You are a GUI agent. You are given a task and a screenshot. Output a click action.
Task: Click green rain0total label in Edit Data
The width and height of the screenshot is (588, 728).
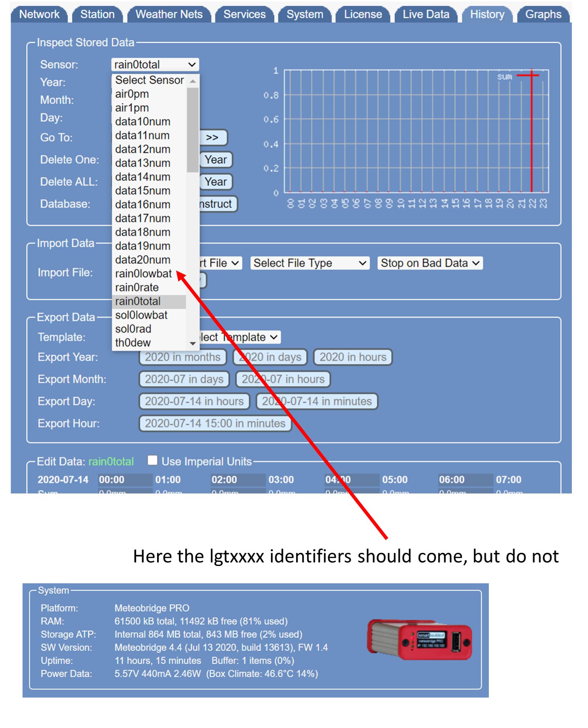tap(111, 462)
